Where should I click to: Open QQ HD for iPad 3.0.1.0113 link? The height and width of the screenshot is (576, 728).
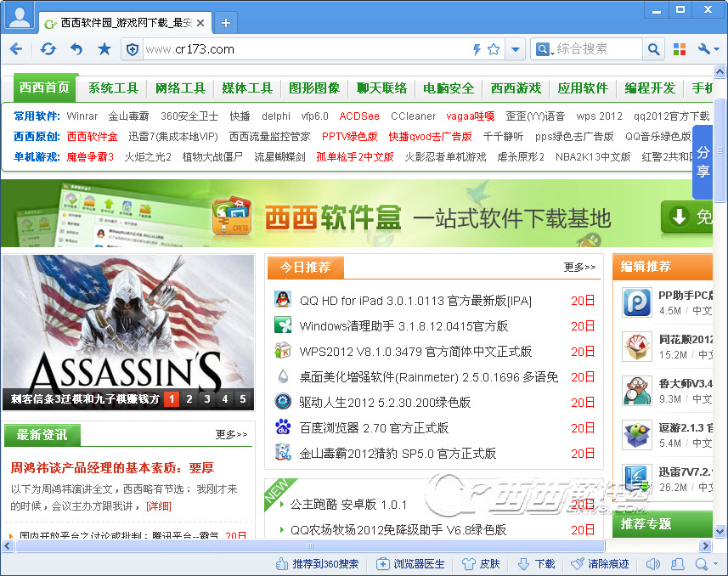click(x=415, y=301)
